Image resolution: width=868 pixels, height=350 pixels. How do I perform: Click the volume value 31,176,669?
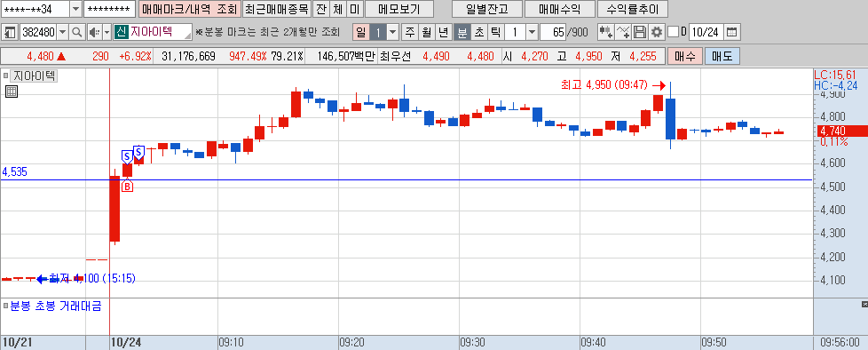(x=189, y=57)
